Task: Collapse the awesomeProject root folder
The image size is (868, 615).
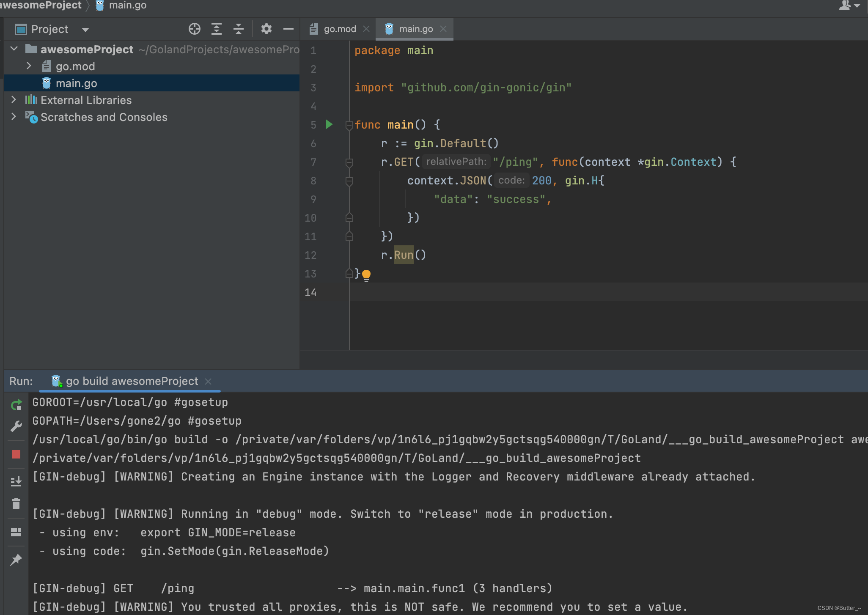Action: [14, 49]
